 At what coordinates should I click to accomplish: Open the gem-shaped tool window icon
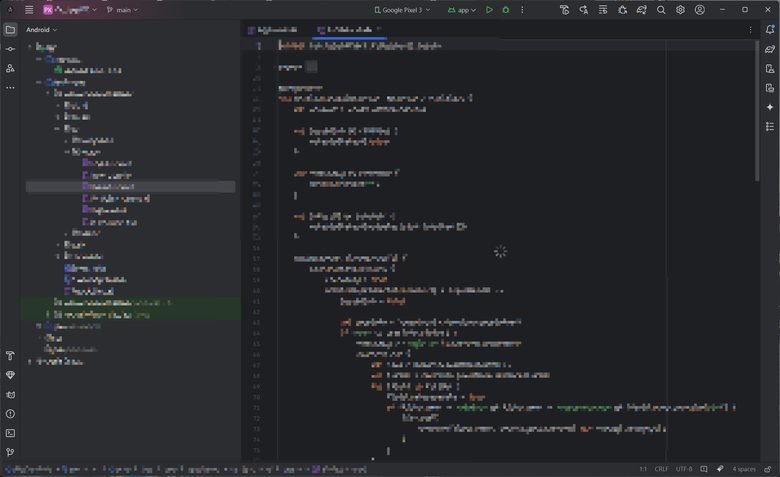10,375
